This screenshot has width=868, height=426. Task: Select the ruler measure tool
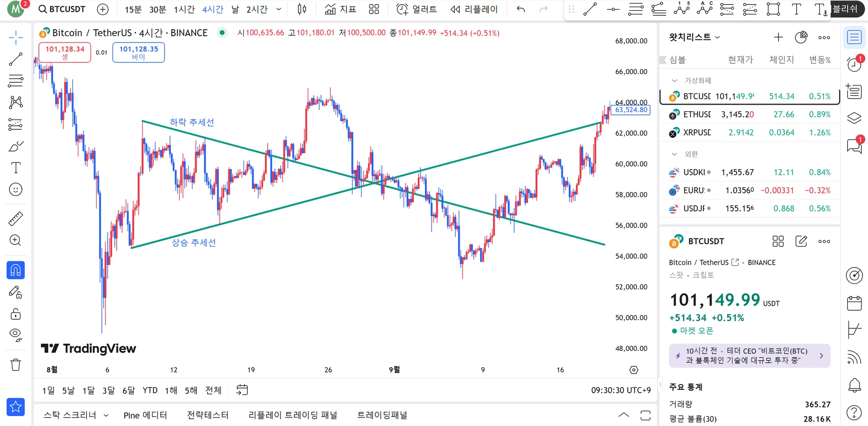tap(16, 219)
